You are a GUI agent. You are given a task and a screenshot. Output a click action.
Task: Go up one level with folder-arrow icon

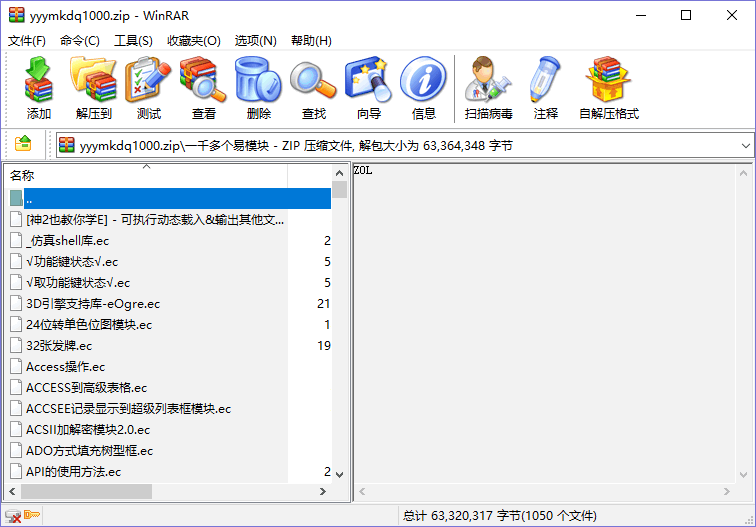click(x=23, y=144)
